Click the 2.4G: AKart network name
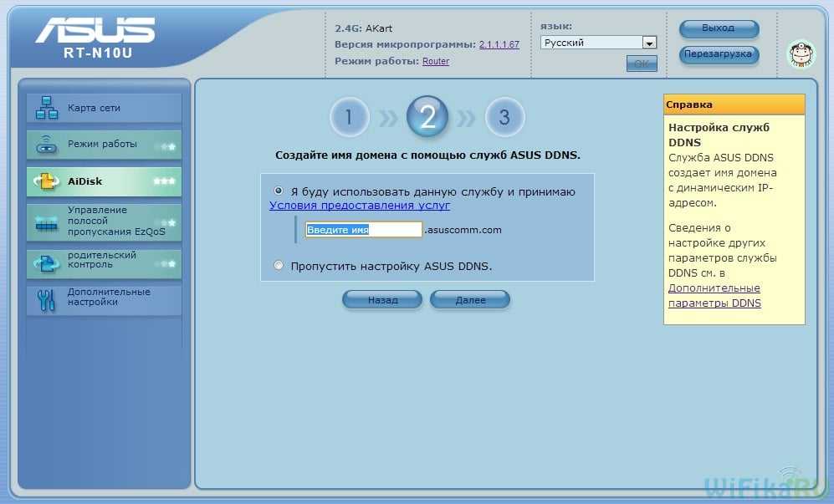Screen dimensions: 834x504 click(363, 28)
